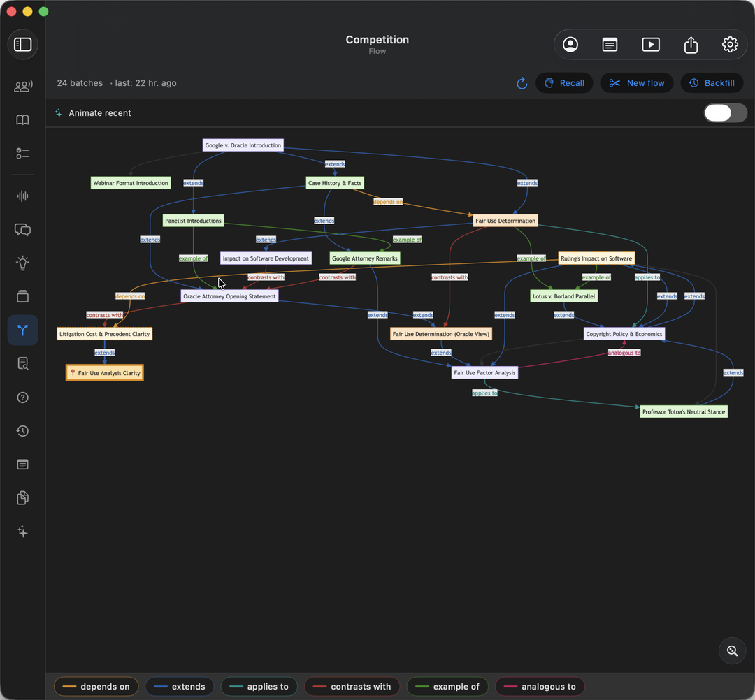Open the audio waveform icon in sidebar
Image resolution: width=755 pixels, height=700 pixels.
(22, 196)
